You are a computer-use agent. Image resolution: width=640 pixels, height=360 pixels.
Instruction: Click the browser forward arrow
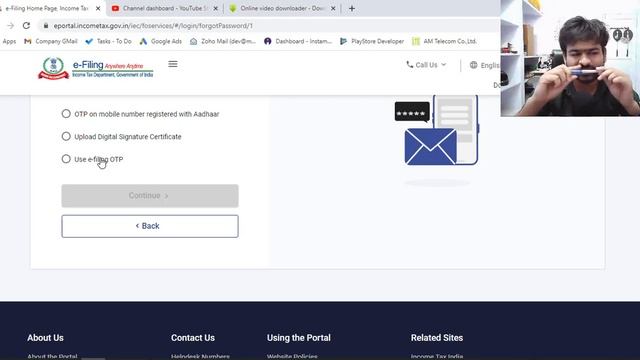click(x=10, y=26)
